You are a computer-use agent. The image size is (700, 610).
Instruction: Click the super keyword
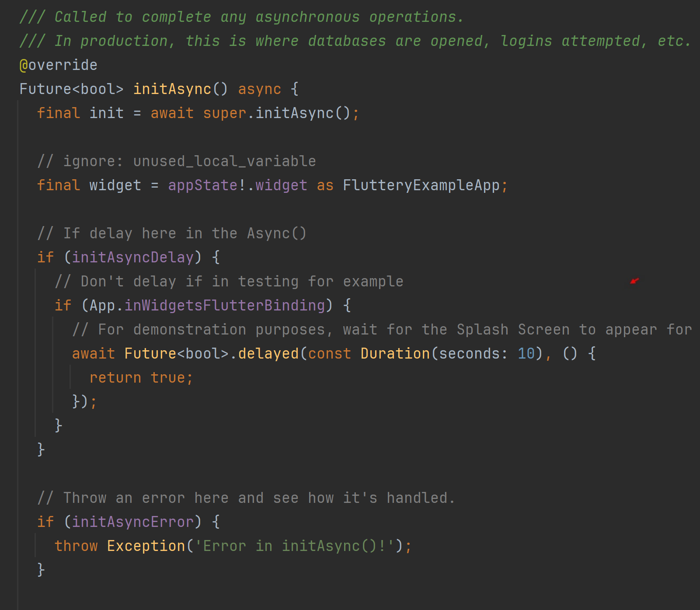224,113
